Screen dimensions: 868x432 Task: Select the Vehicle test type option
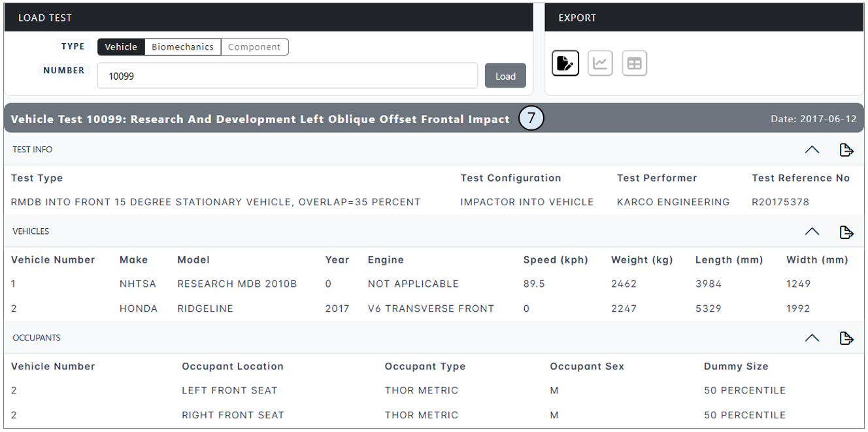click(x=121, y=46)
